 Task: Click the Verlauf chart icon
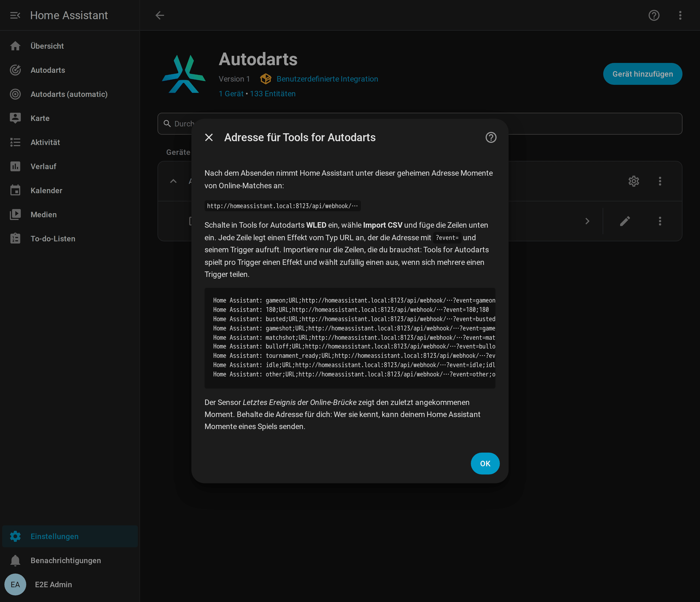(x=15, y=166)
